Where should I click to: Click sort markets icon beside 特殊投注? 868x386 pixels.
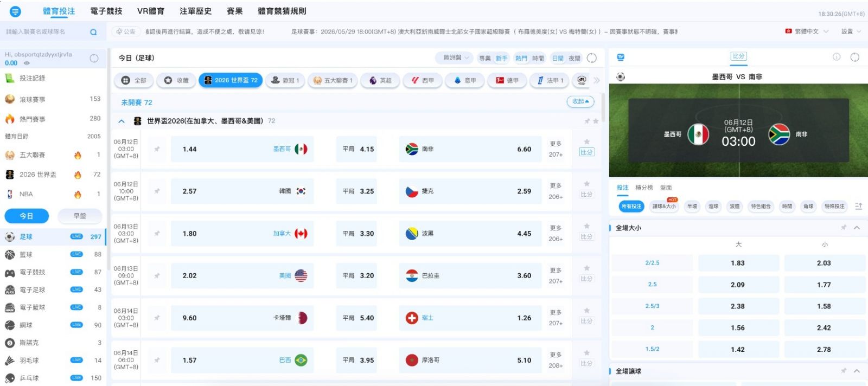coord(858,206)
